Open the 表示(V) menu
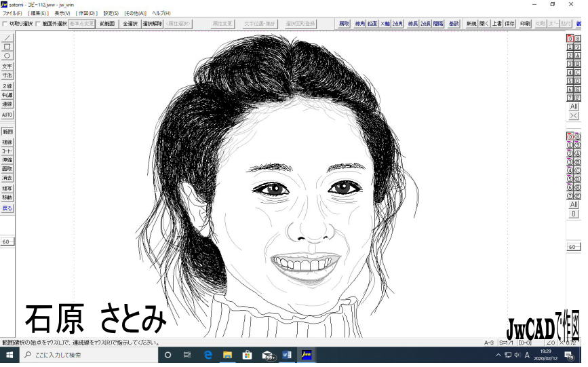 62,13
